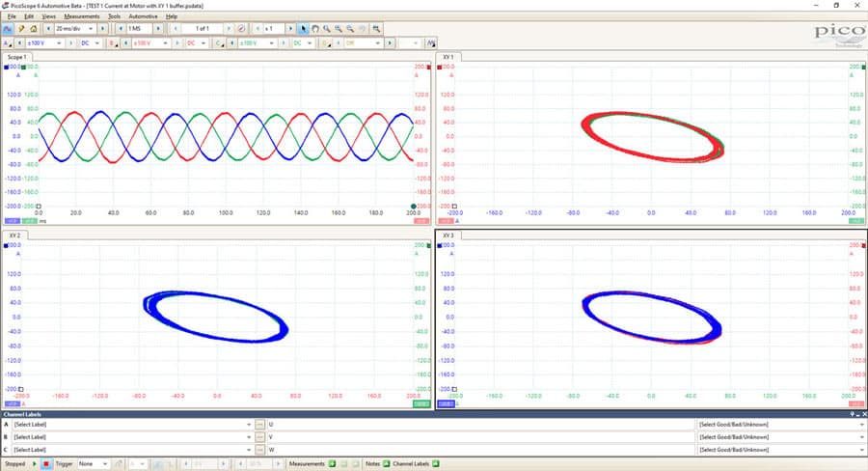Open the zoom overview window icon
The height and width of the screenshot is (471, 868).
376,28
